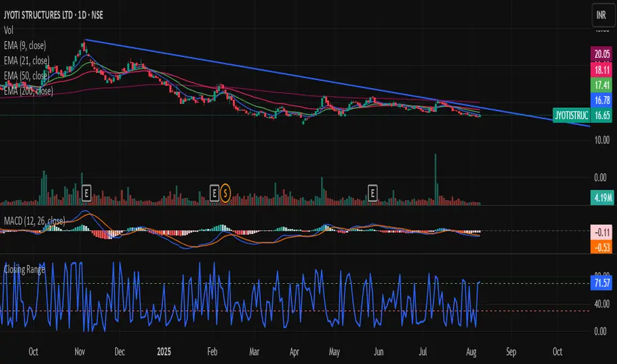Click the 40.00 Closing Range axis value

pos(602,304)
